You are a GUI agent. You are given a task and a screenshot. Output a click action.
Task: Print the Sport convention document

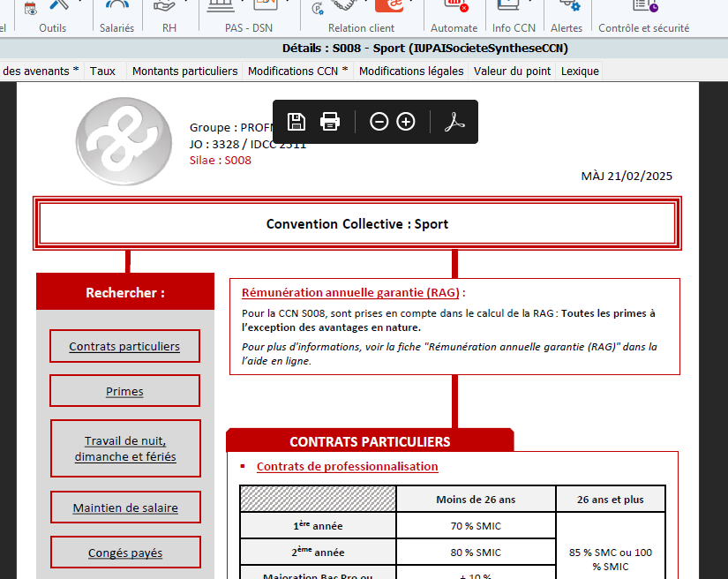coord(330,122)
